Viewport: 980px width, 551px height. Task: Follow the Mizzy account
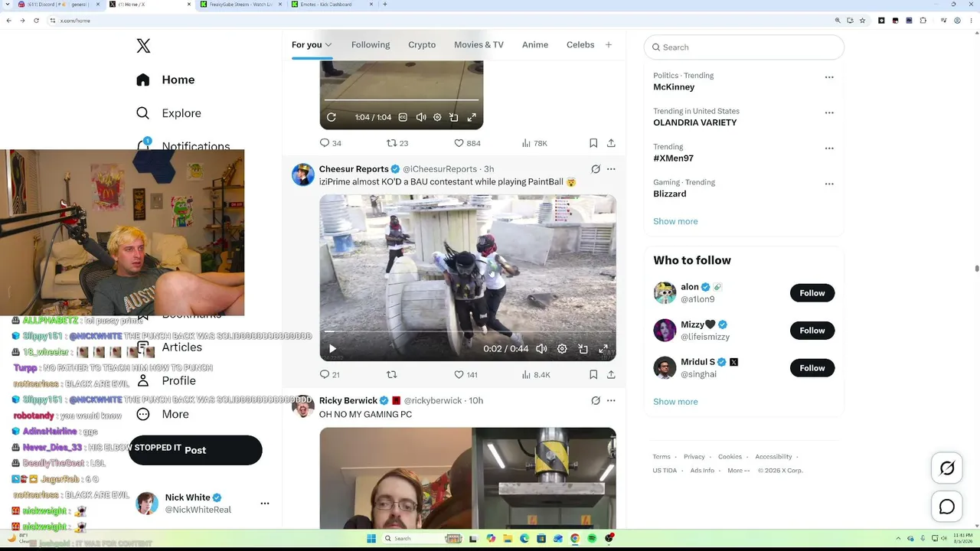click(x=812, y=331)
